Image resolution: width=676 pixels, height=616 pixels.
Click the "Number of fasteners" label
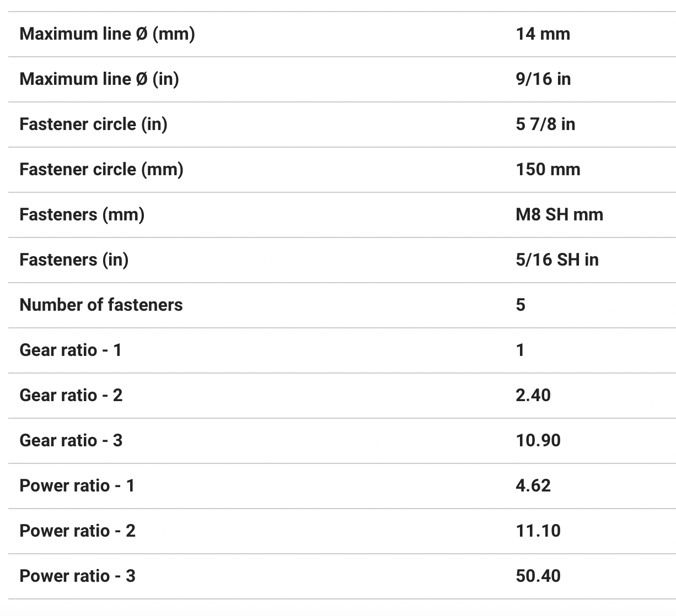click(101, 305)
